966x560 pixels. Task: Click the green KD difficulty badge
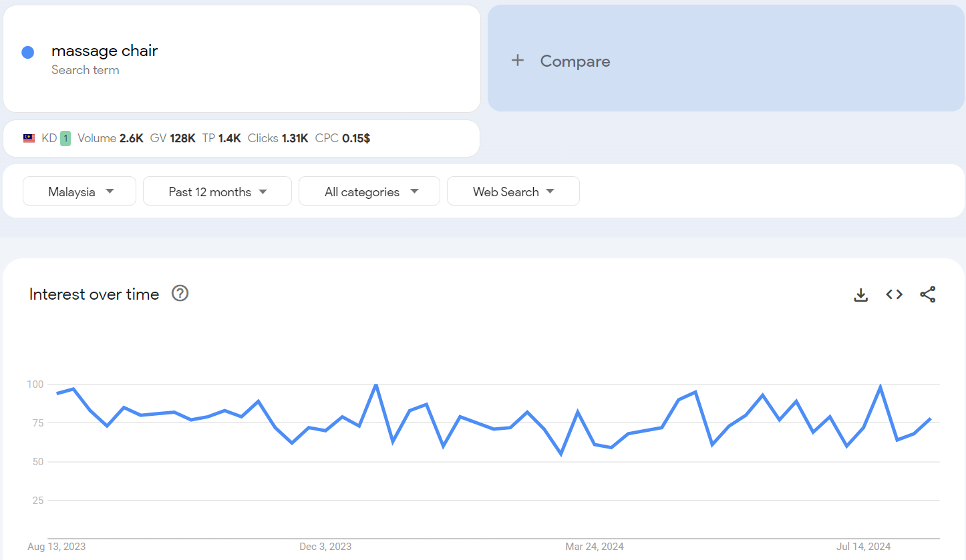pyautogui.click(x=65, y=139)
